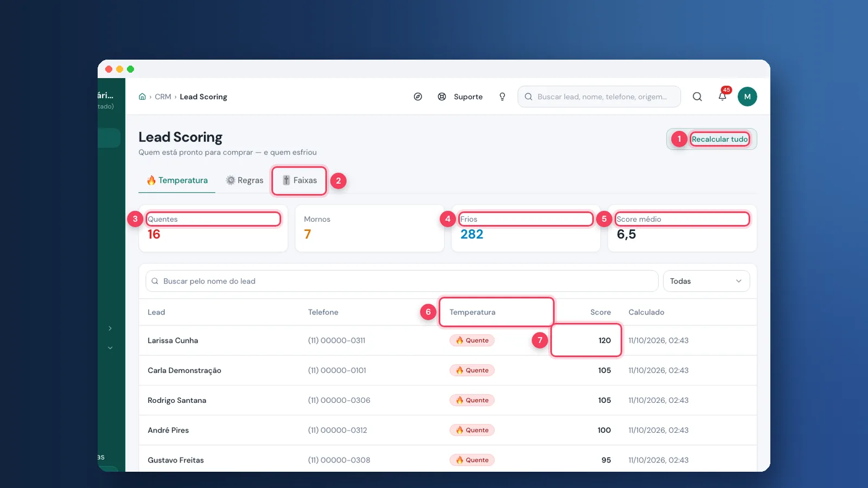Click the Lead column header
The width and height of the screenshot is (868, 488).
point(156,312)
